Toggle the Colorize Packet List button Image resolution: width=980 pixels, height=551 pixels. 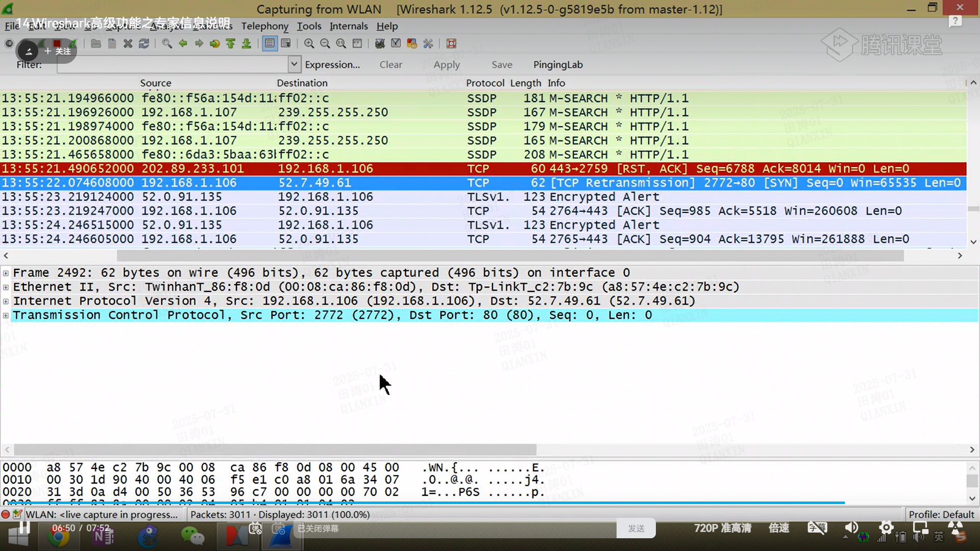coord(269,43)
